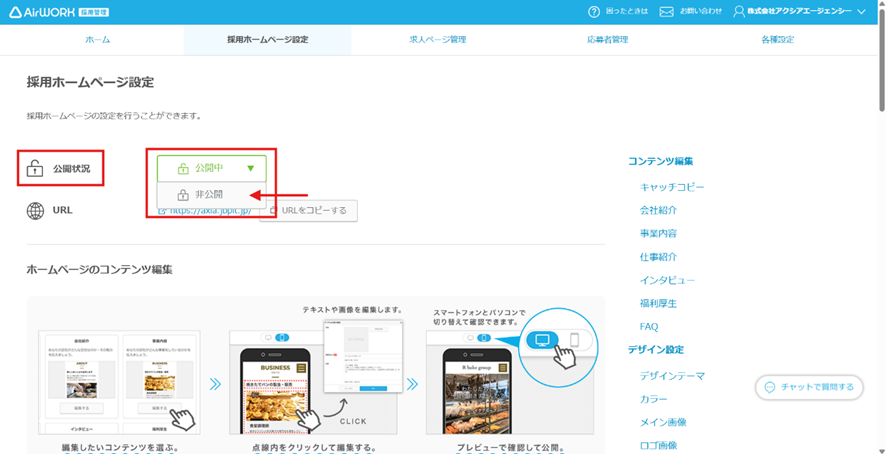Viewport: 886px width, 454px height.
Task: Click the chat bubble icon in チャットで質問する
Action: [x=769, y=387]
